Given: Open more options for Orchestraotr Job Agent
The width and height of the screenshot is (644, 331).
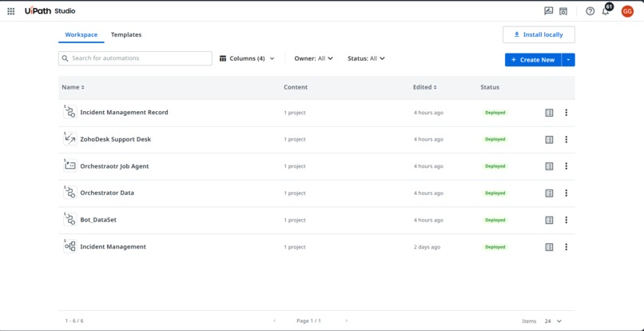Looking at the screenshot, I should tap(566, 166).
